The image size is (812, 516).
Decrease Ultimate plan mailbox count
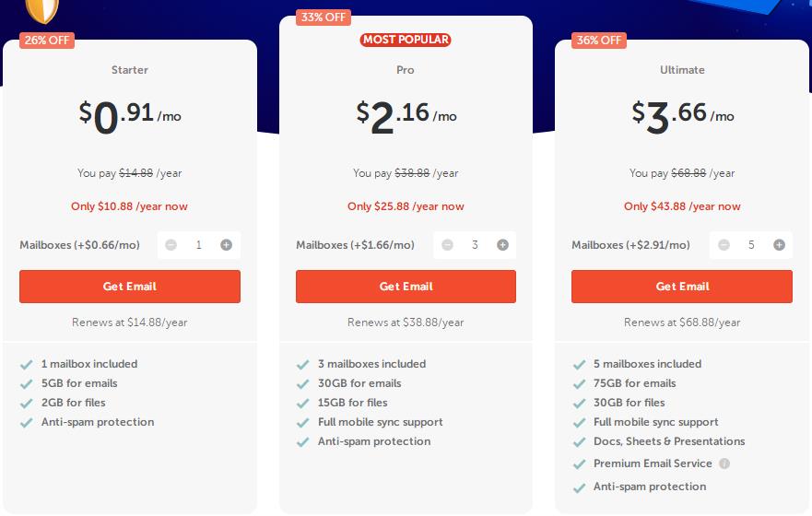point(724,245)
